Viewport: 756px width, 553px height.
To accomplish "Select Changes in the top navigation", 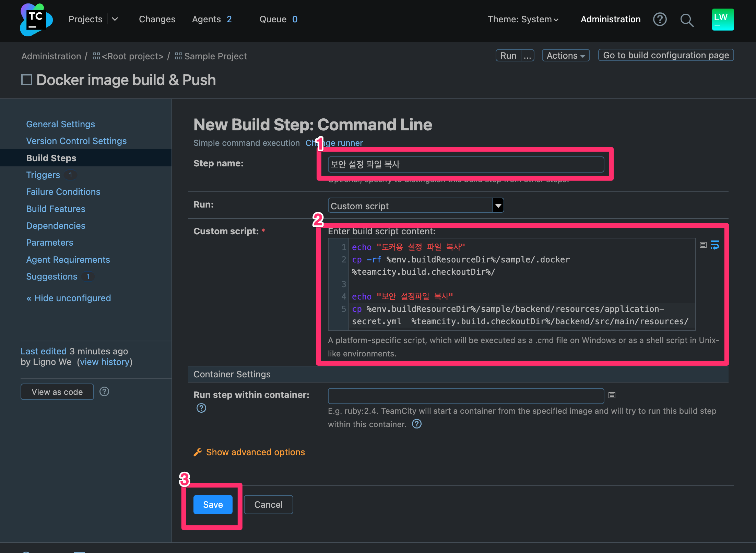I will [x=157, y=19].
